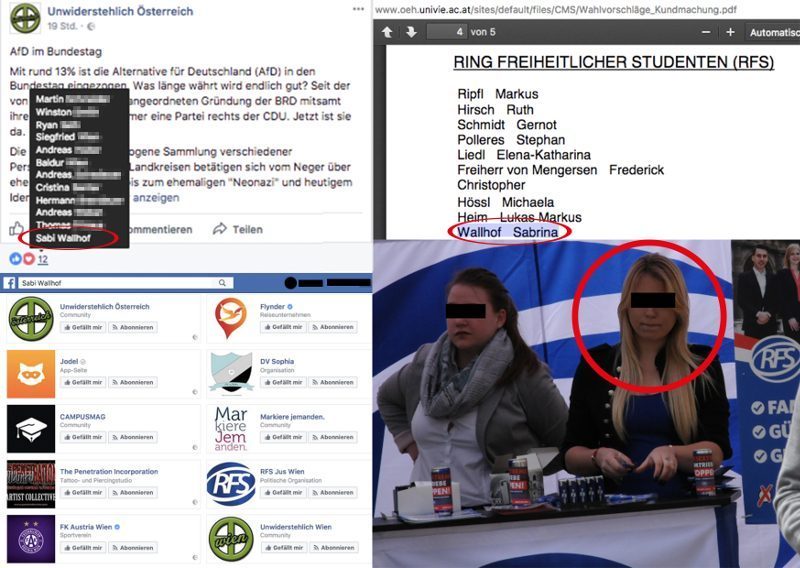
Task: Click Abonnieren for The Penetration Incorporation
Action: [x=133, y=492]
